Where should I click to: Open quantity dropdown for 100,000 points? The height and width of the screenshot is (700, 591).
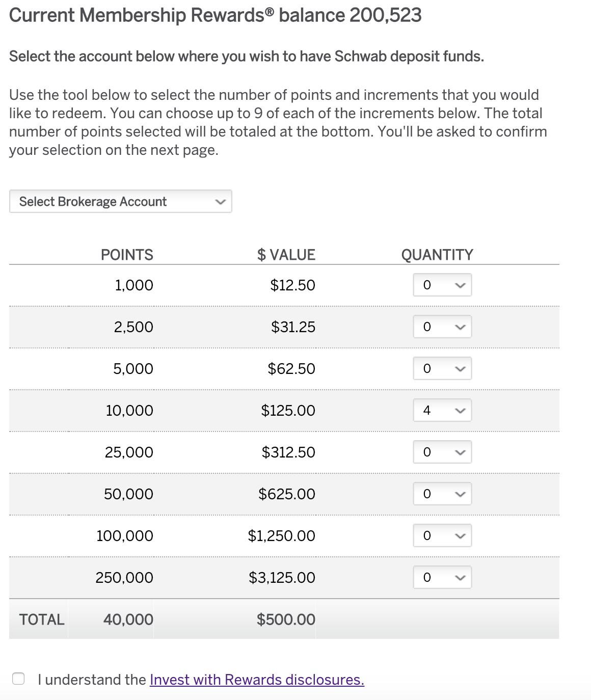pyautogui.click(x=442, y=535)
